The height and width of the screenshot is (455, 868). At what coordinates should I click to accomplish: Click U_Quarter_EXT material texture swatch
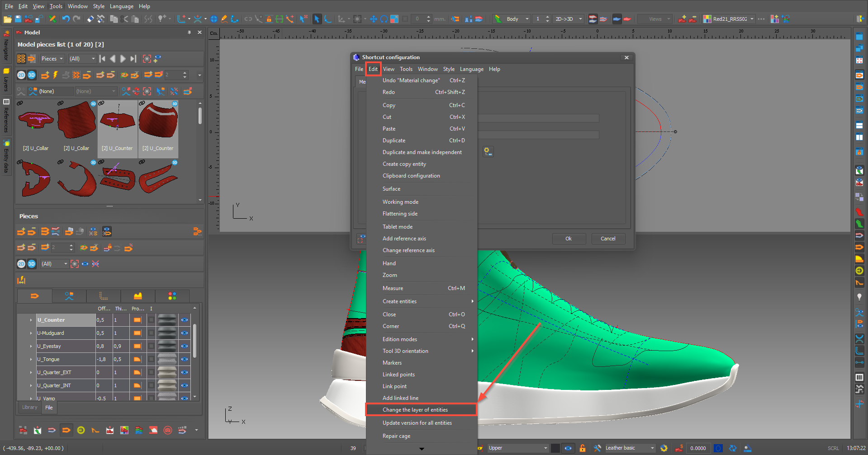[167, 372]
